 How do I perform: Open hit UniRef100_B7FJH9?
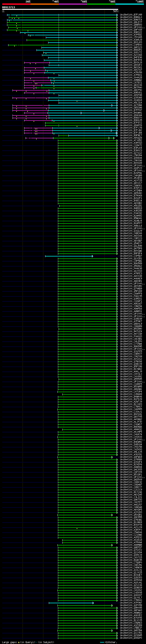(x=131, y=15)
